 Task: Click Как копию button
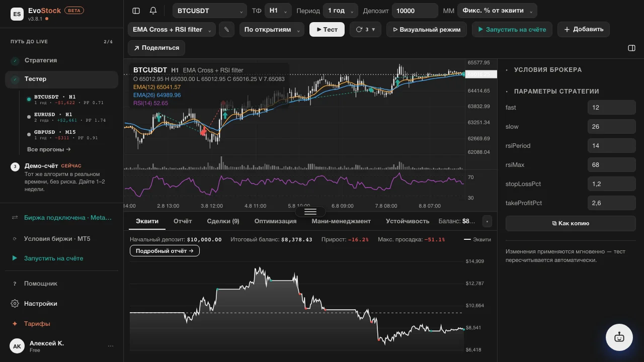pyautogui.click(x=571, y=223)
